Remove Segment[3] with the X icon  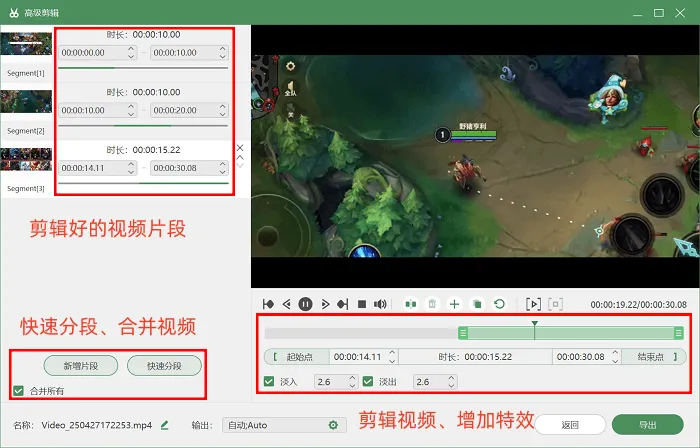click(240, 148)
